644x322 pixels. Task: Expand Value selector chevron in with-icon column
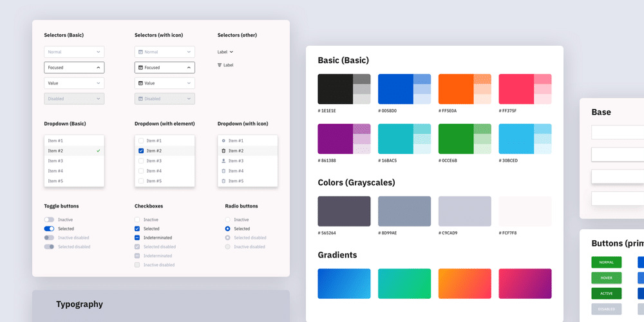[189, 83]
